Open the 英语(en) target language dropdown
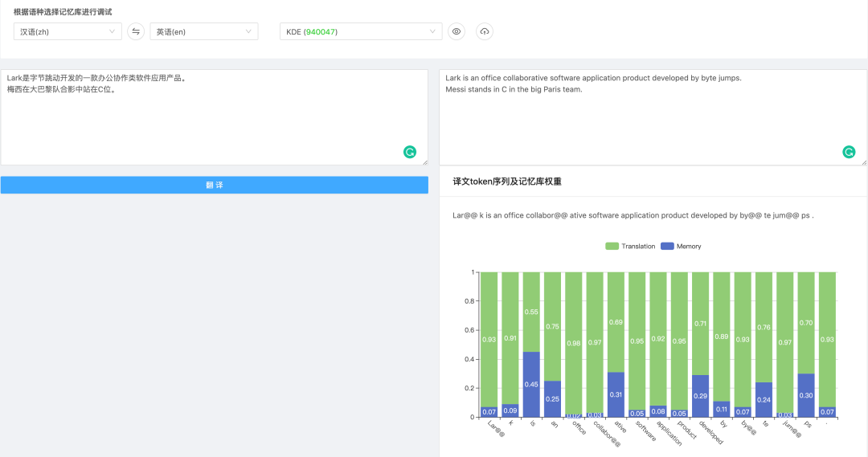Viewport: 868px width, 457px height. click(203, 31)
